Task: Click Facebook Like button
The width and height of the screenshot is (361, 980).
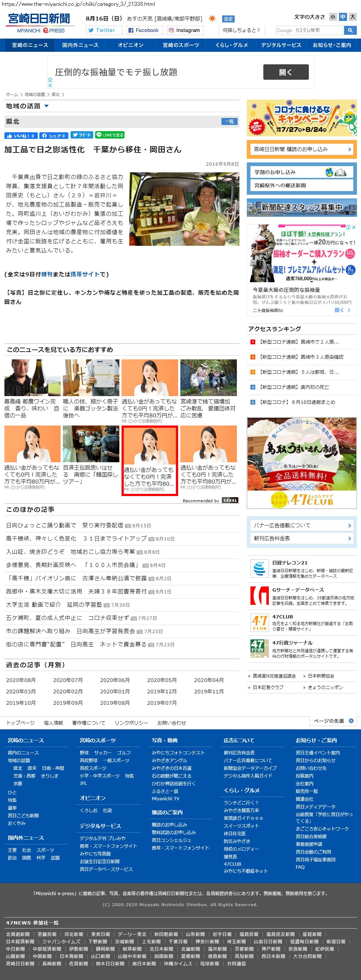Action: 21,136
